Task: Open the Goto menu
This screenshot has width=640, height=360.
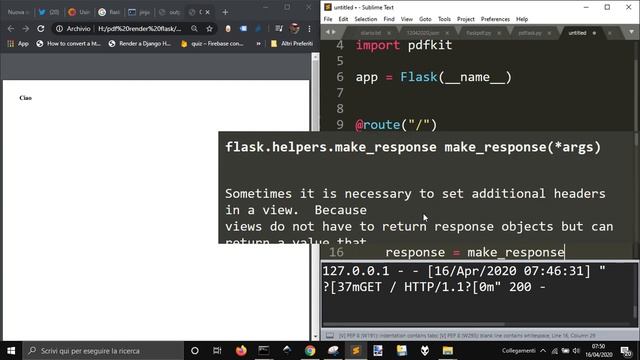Action: [x=425, y=19]
